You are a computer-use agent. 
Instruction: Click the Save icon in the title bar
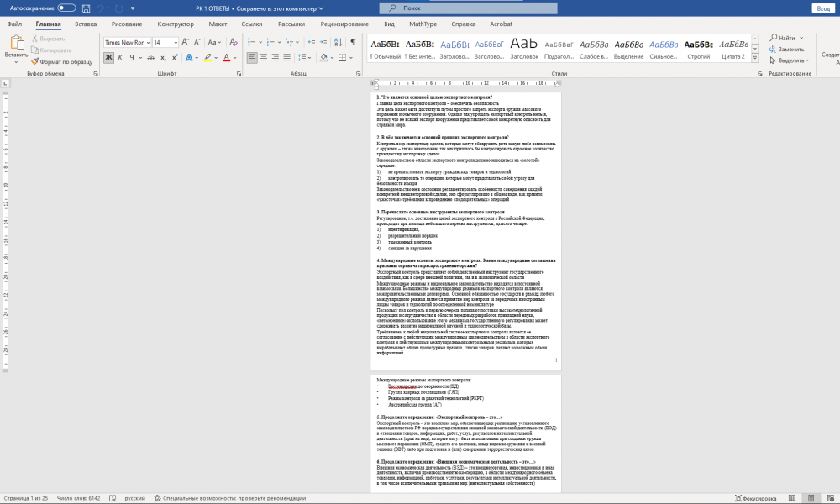click(x=87, y=8)
